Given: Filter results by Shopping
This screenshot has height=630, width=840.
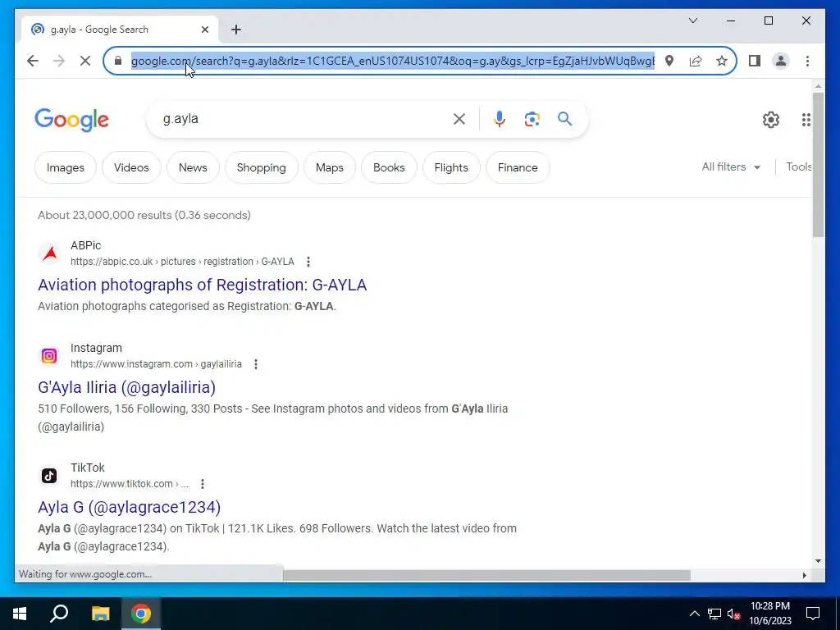Looking at the screenshot, I should (x=262, y=167).
